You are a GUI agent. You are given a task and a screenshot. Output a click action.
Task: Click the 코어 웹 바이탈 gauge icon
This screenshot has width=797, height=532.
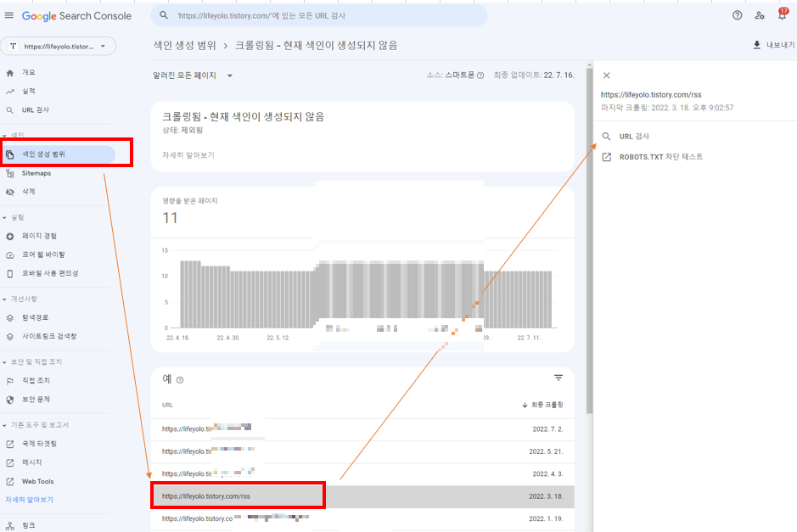[9, 255]
